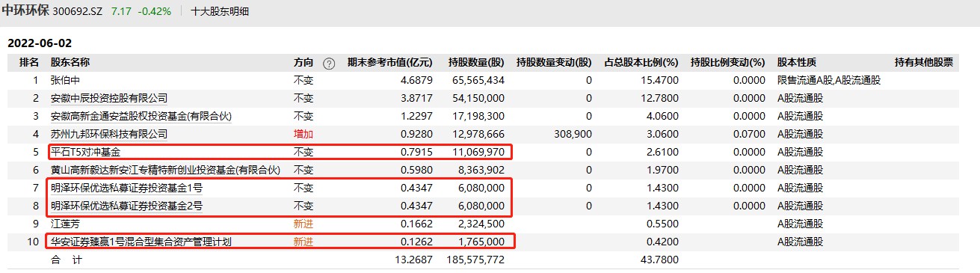
Task: Select the 十大股东明细 tab
Action: coord(221,11)
